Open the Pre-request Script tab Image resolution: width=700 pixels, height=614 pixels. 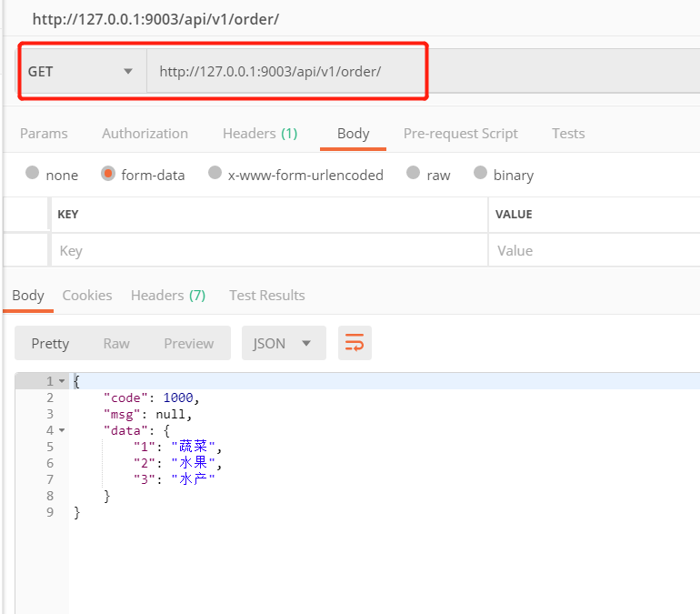pyautogui.click(x=460, y=134)
